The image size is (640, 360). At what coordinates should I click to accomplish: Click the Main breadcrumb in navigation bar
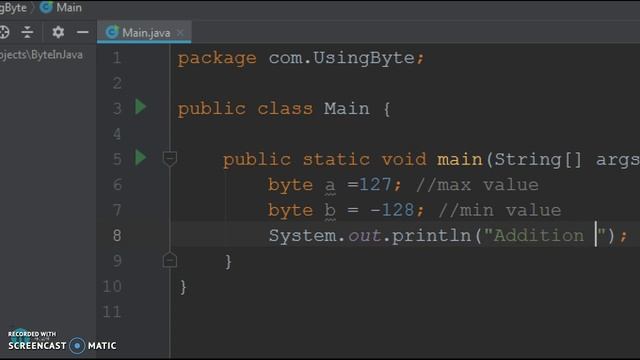click(69, 7)
